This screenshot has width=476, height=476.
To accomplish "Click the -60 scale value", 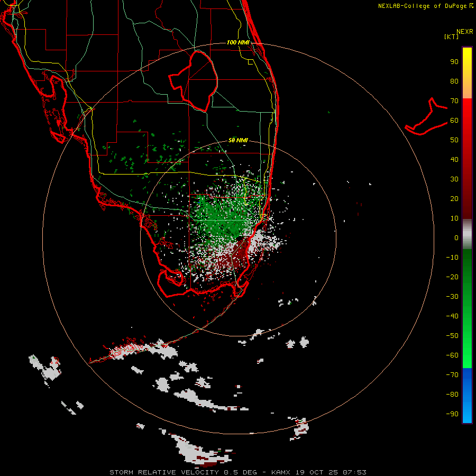I will (x=452, y=355).
